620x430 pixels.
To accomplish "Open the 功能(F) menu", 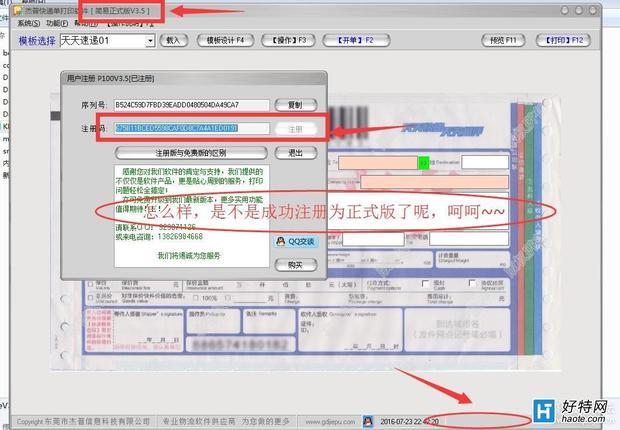I will [x=57, y=23].
